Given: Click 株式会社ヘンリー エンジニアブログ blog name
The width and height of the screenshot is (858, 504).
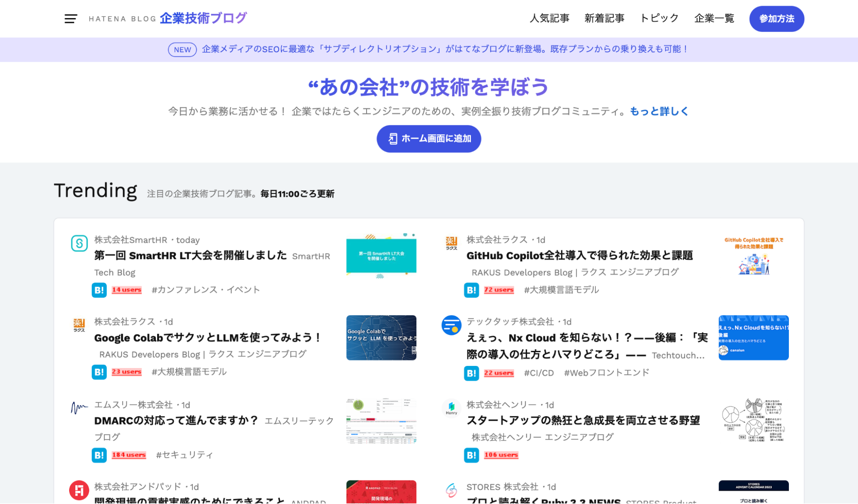Looking at the screenshot, I should [543, 437].
